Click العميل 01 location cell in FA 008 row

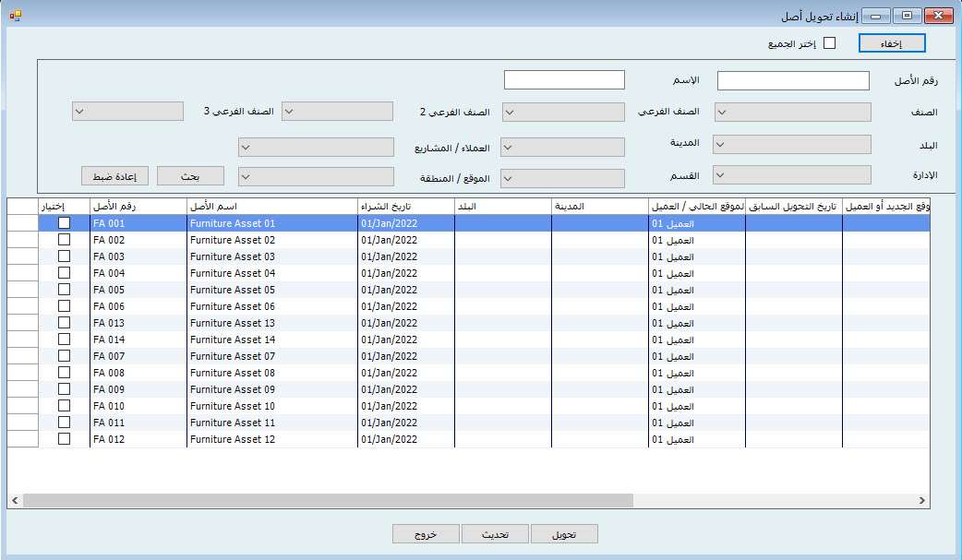coord(697,373)
